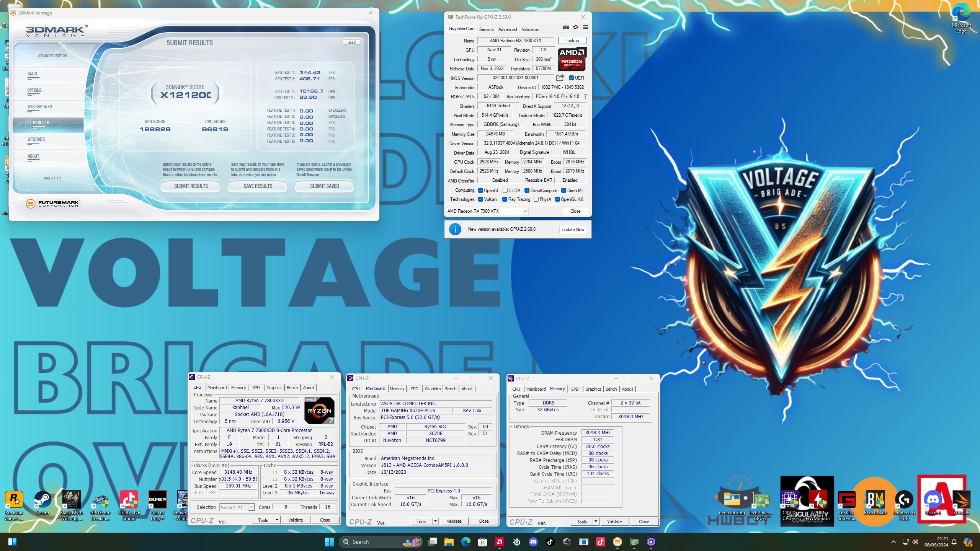Click the Lookup button in GPU-Z
The width and height of the screenshot is (980, 551).
point(572,40)
